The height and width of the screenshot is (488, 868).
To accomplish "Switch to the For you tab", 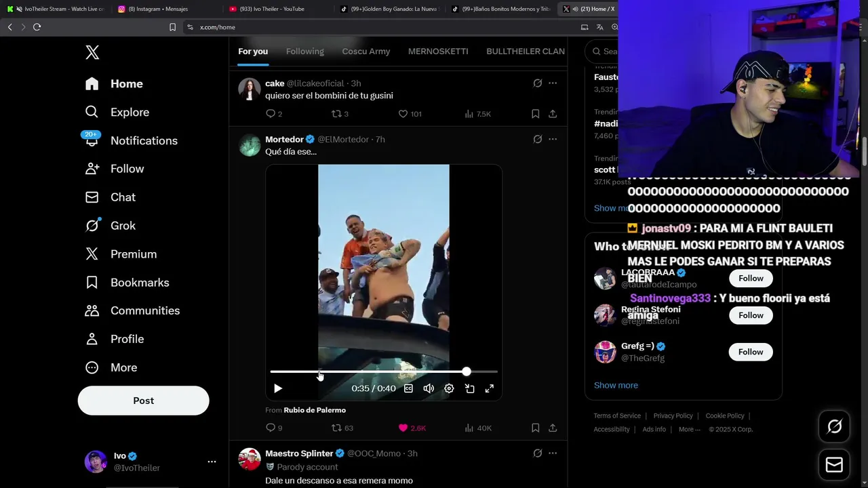I will pos(253,52).
